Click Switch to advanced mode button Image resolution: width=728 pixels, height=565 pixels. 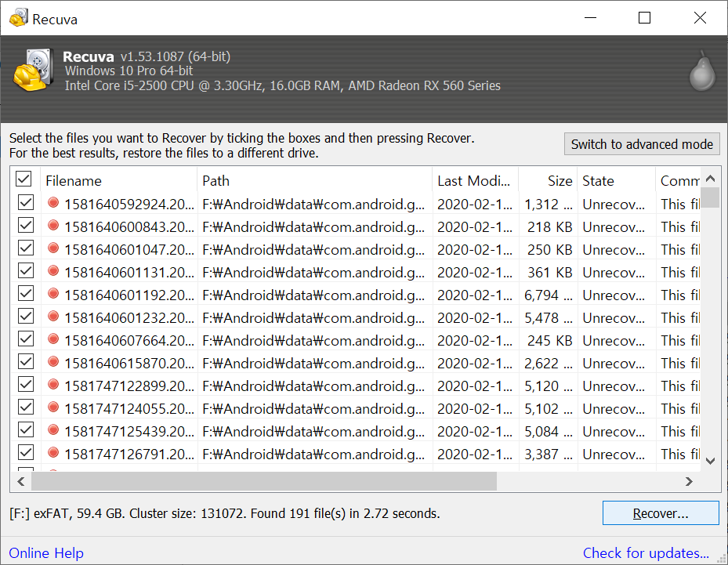642,144
